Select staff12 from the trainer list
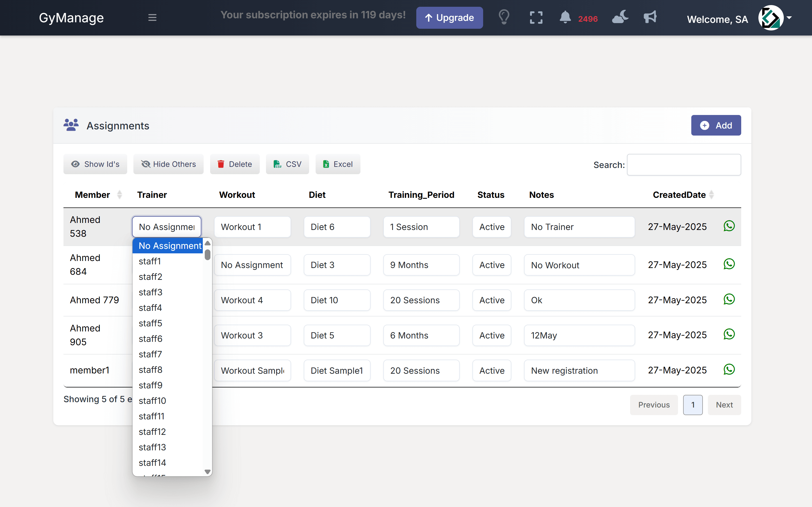Image resolution: width=812 pixels, height=507 pixels. [168, 431]
